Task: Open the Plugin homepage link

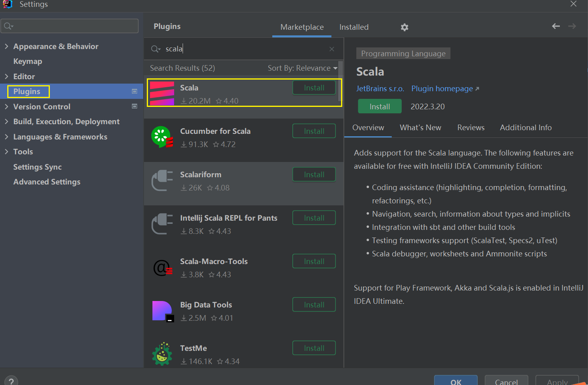Action: click(445, 88)
